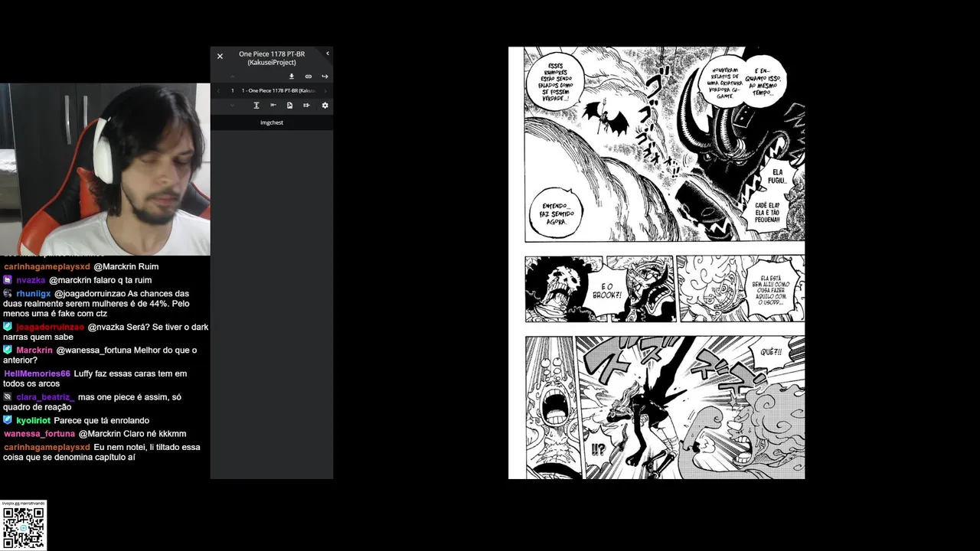Toggle the fit-height page icon
The image size is (980, 551).
pyautogui.click(x=256, y=105)
